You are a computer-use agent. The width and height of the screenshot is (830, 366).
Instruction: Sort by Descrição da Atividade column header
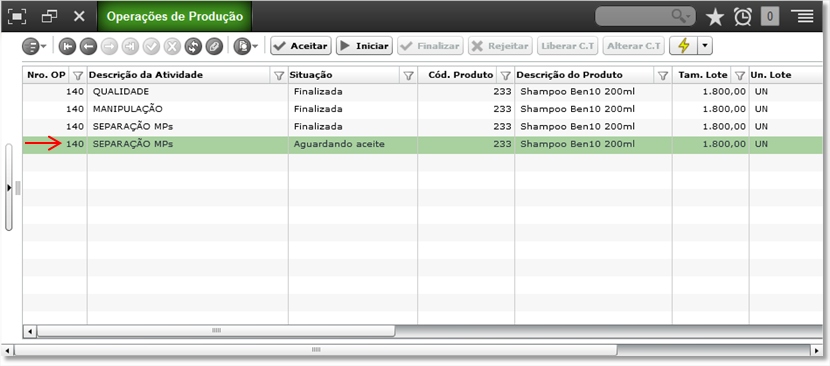click(146, 75)
